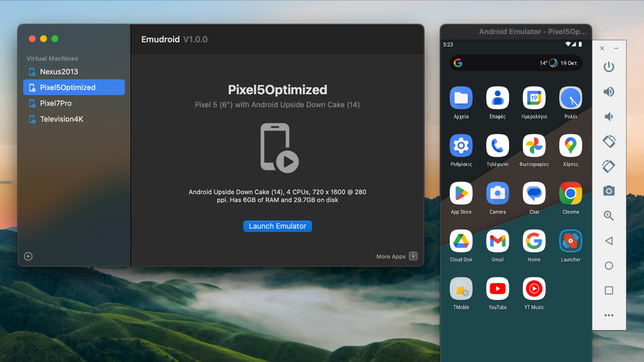Open the Χάρτες maps app
The height and width of the screenshot is (362, 644).
(570, 145)
